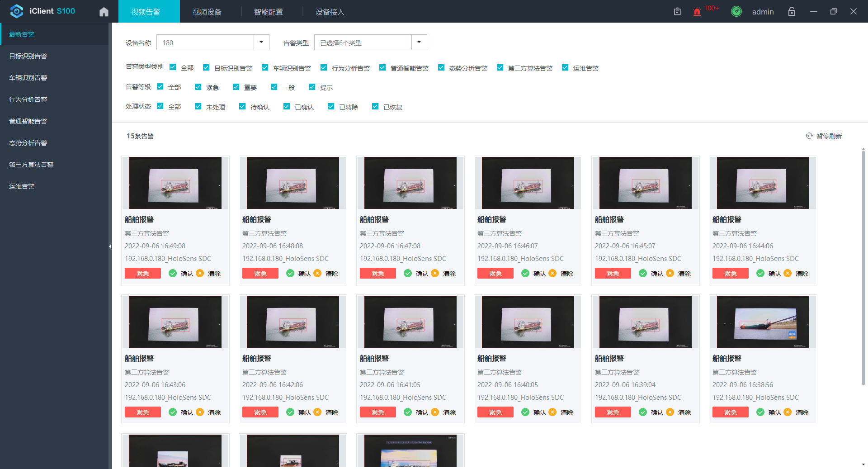This screenshot has width=868, height=469.
Task: Toggle the 紧急 alarm level checkbox
Action: [x=198, y=87]
